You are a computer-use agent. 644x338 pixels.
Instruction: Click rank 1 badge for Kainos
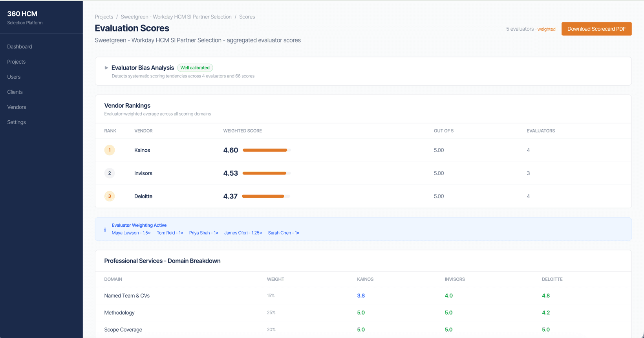(x=110, y=150)
